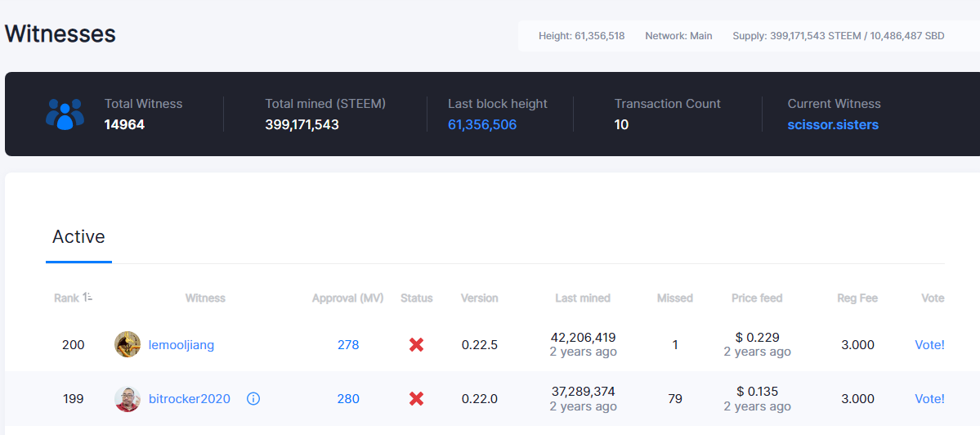Click the Witnesses page heading
This screenshot has height=435, width=980.
tap(60, 34)
